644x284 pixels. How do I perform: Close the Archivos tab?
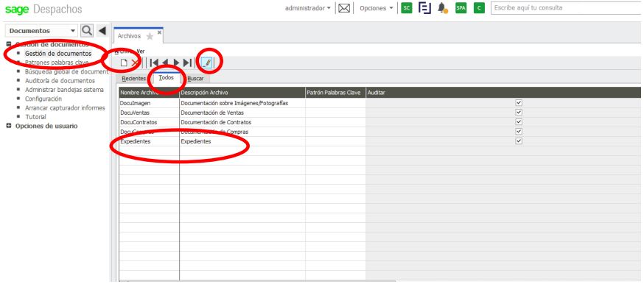pyautogui.click(x=159, y=32)
